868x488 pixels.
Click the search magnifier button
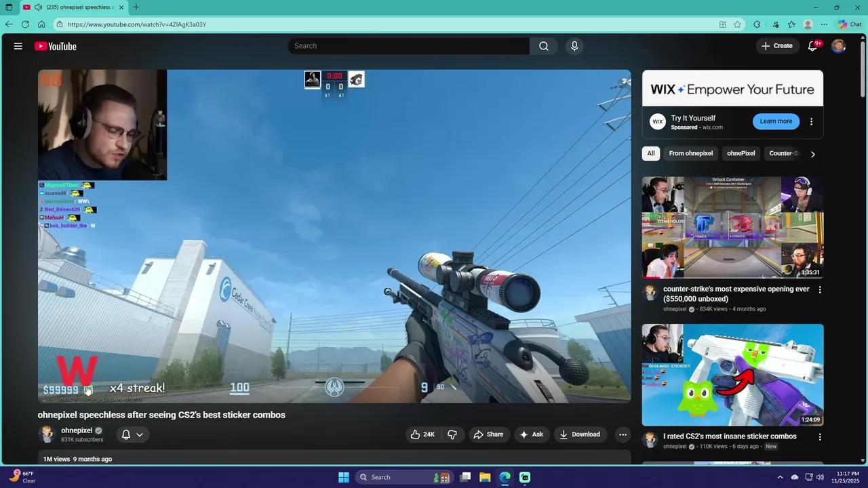(544, 46)
